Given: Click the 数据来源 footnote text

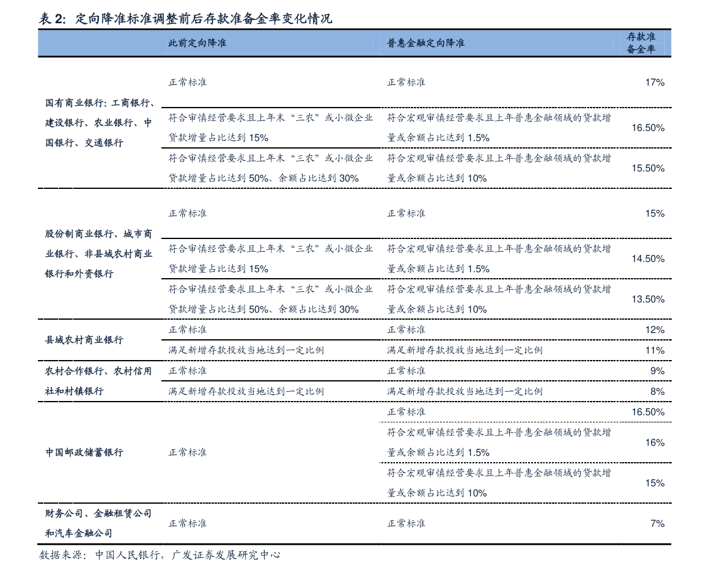Looking at the screenshot, I should point(160,555).
